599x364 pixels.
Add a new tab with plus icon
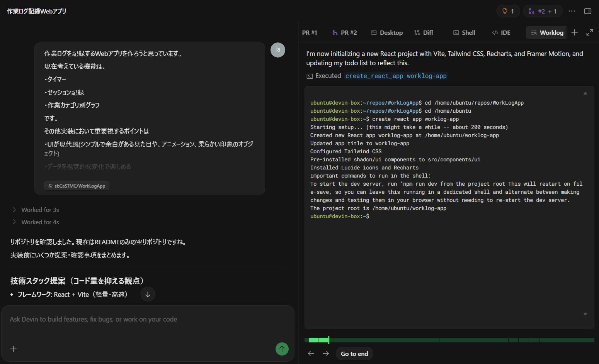(x=574, y=32)
